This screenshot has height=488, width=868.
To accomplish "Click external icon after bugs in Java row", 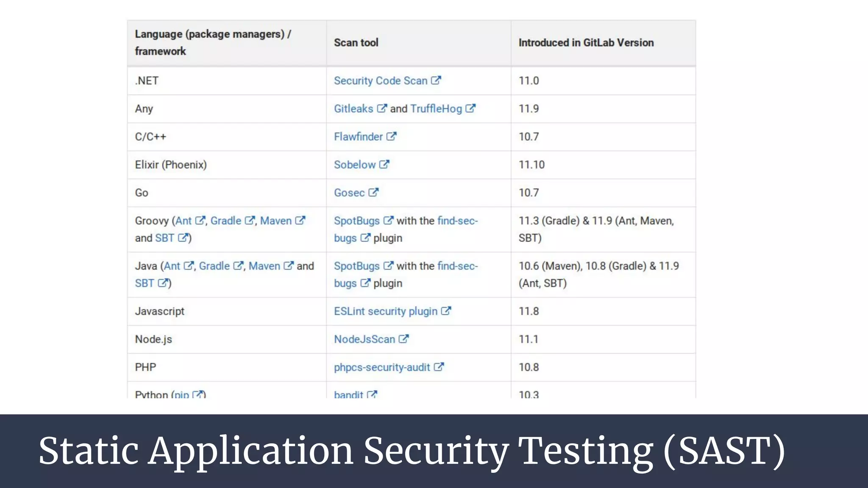I will click(x=365, y=283).
